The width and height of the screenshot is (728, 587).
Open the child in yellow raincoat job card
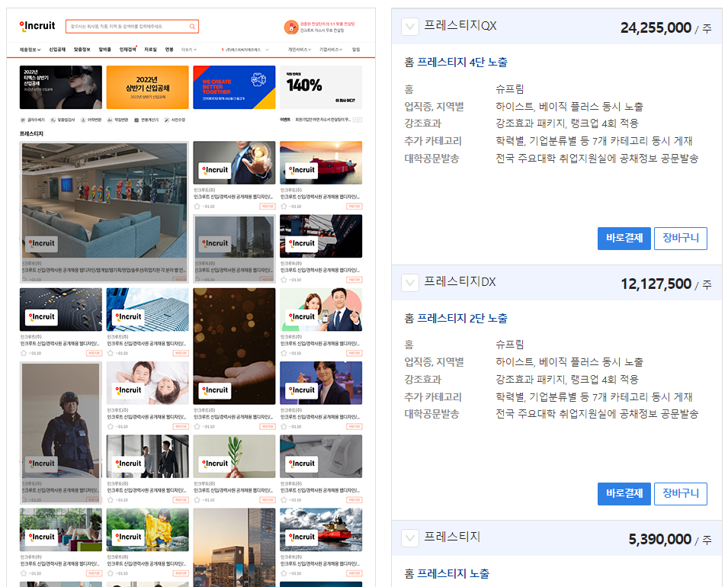pos(148,543)
